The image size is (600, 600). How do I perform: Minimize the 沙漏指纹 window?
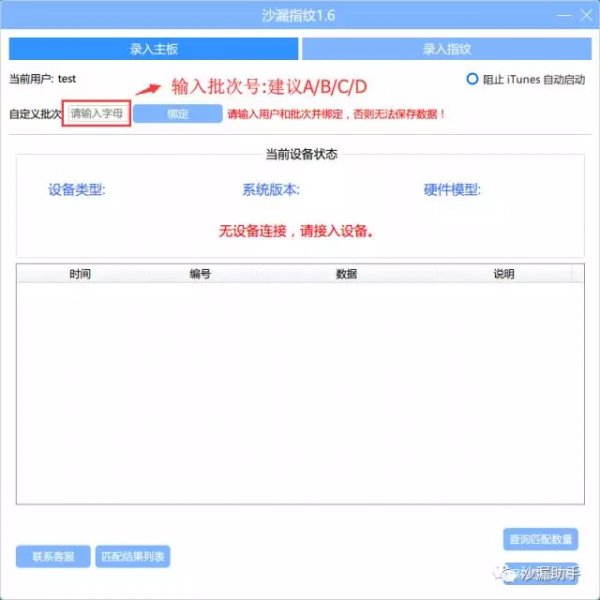click(564, 16)
